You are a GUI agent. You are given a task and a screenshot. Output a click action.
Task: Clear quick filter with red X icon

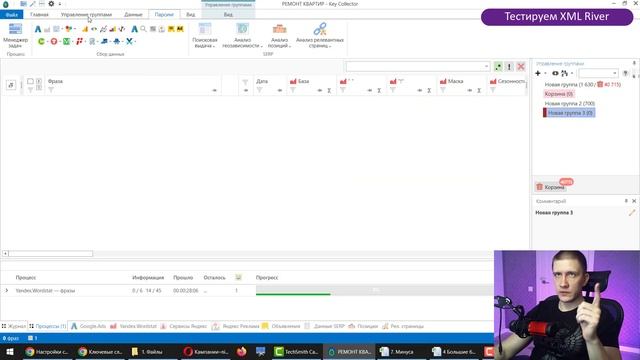tap(521, 67)
